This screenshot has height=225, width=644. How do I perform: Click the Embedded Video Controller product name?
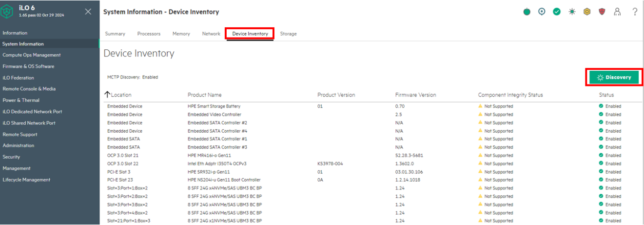point(214,114)
